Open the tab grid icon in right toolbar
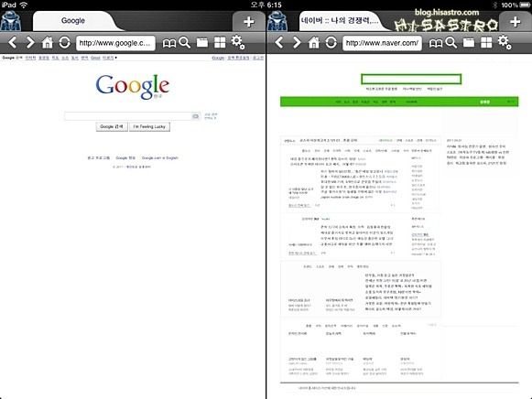The width and height of the screenshot is (532, 399). 486,43
